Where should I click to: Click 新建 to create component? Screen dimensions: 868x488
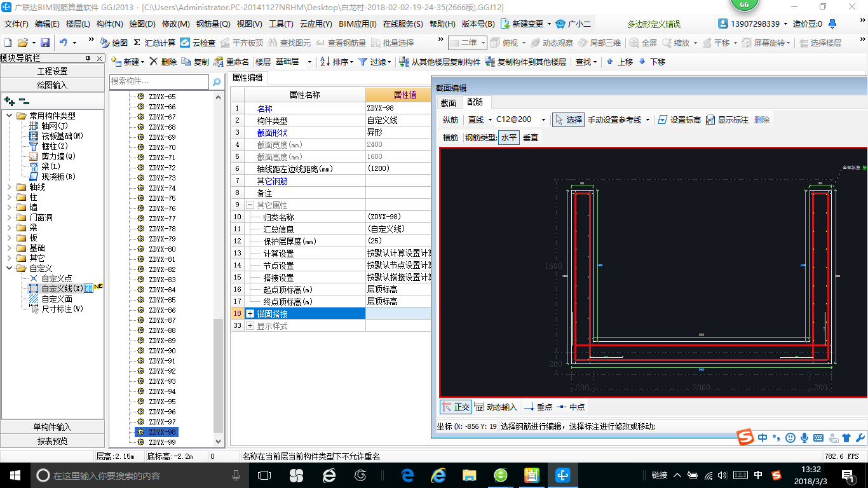coord(127,62)
